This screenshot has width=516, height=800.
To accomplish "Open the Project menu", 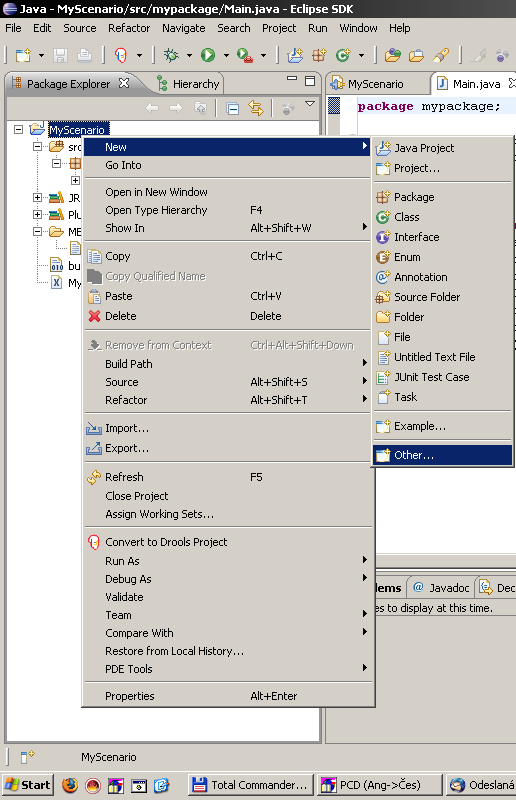I will pyautogui.click(x=279, y=28).
